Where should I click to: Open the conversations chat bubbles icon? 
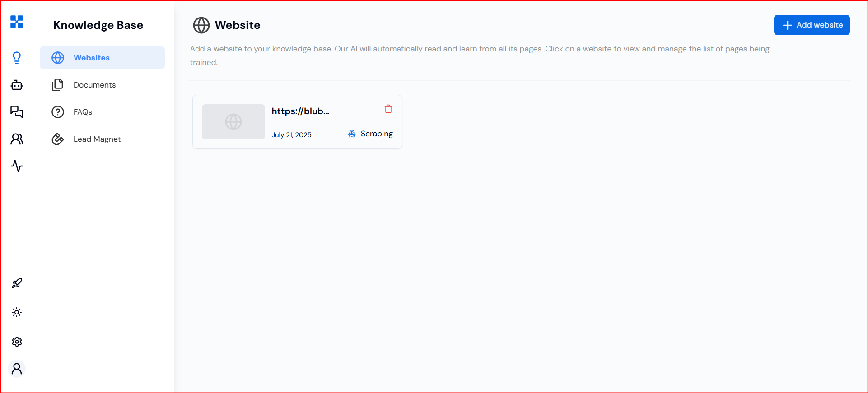pyautogui.click(x=17, y=112)
